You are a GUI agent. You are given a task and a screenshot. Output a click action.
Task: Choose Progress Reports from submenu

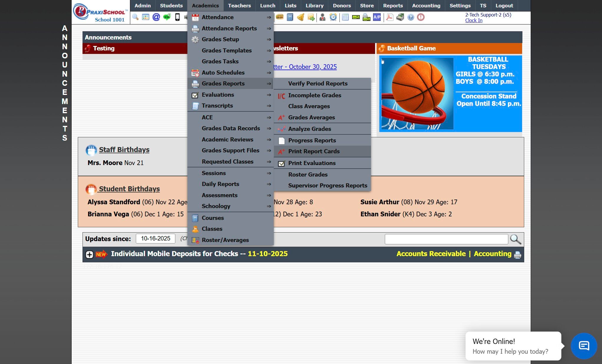(312, 140)
